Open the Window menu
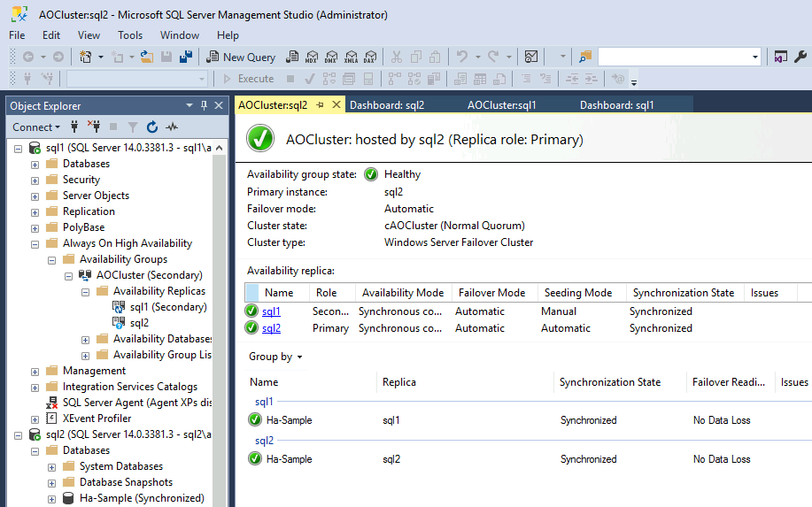The image size is (812, 507). point(179,35)
